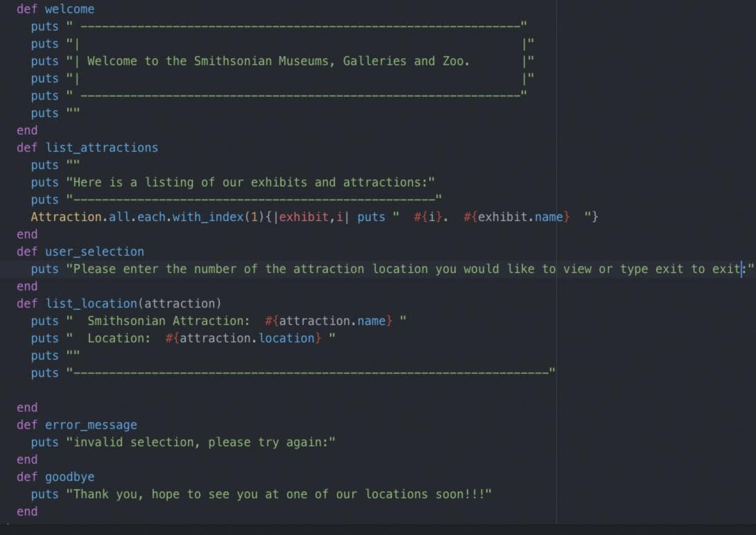The width and height of the screenshot is (756, 535).
Task: Click "Zoo." at the end of the banner text
Action: click(456, 61)
